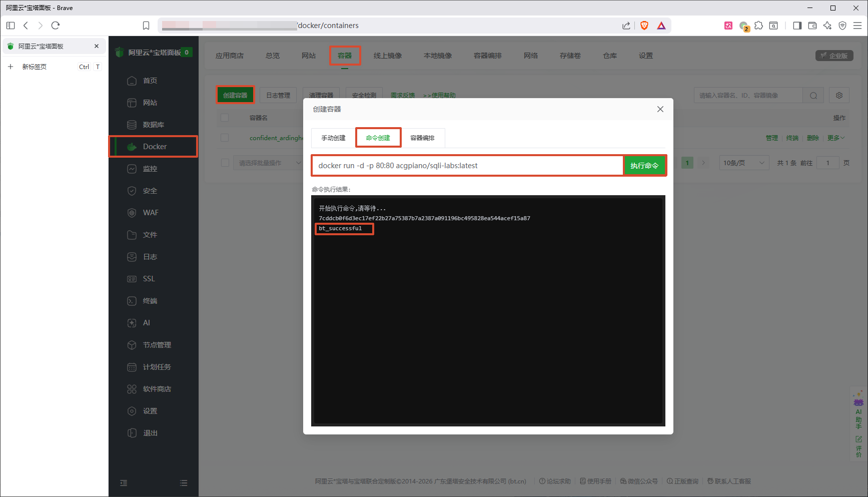The height and width of the screenshot is (497, 868).
Task: Click the Brave Shields lion icon
Action: pos(644,26)
